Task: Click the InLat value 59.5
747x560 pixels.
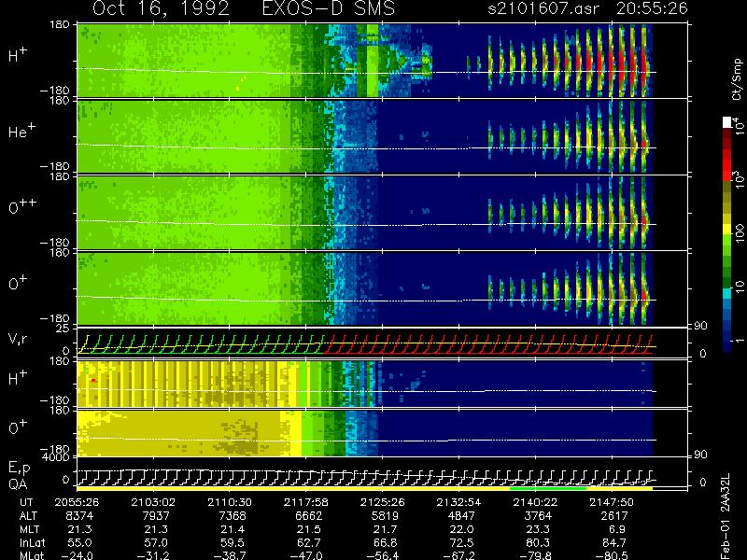Action: click(232, 542)
